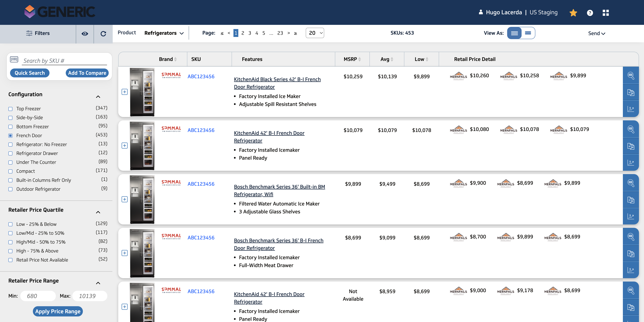Click the price chart icon on first product row

tap(631, 109)
